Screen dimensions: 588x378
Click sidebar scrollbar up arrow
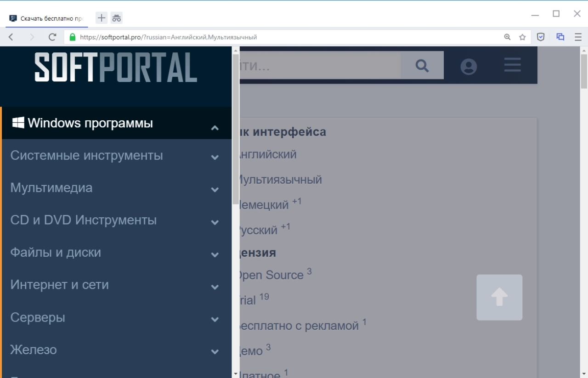pyautogui.click(x=236, y=50)
